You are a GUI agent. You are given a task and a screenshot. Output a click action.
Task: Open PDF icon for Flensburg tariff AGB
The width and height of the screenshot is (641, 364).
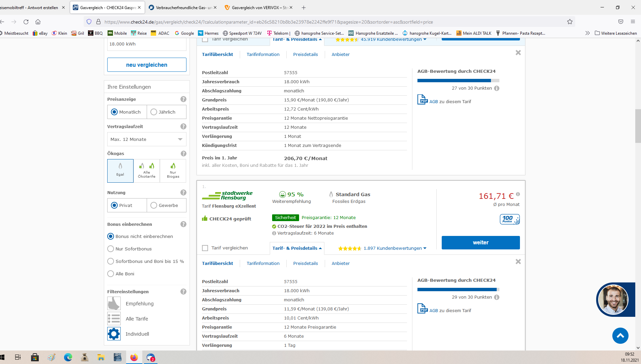click(x=423, y=309)
